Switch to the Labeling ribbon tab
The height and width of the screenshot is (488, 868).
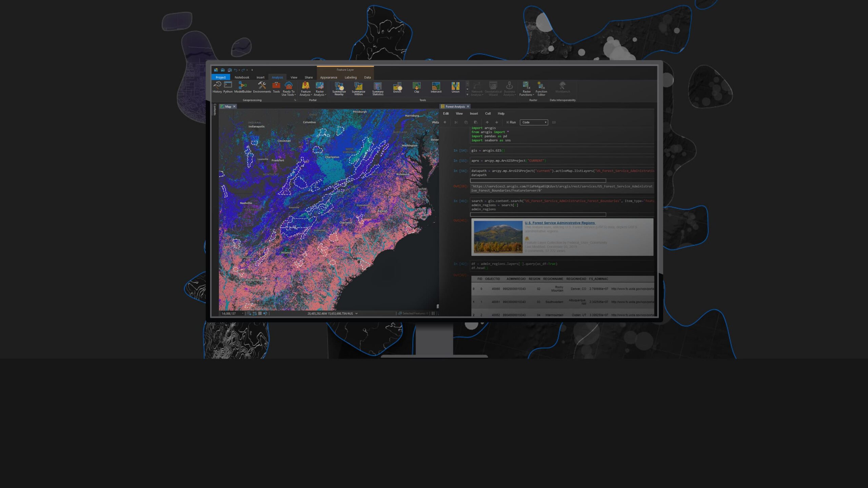click(x=351, y=77)
